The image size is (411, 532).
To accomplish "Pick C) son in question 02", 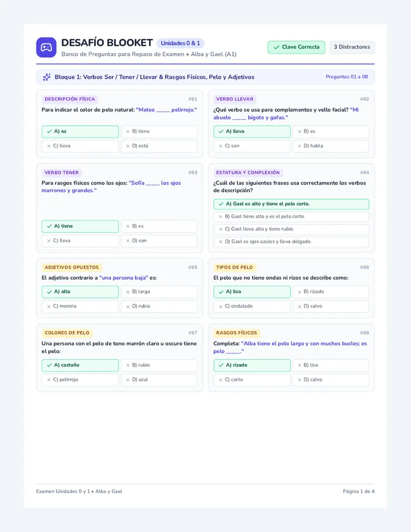I will pos(252,146).
